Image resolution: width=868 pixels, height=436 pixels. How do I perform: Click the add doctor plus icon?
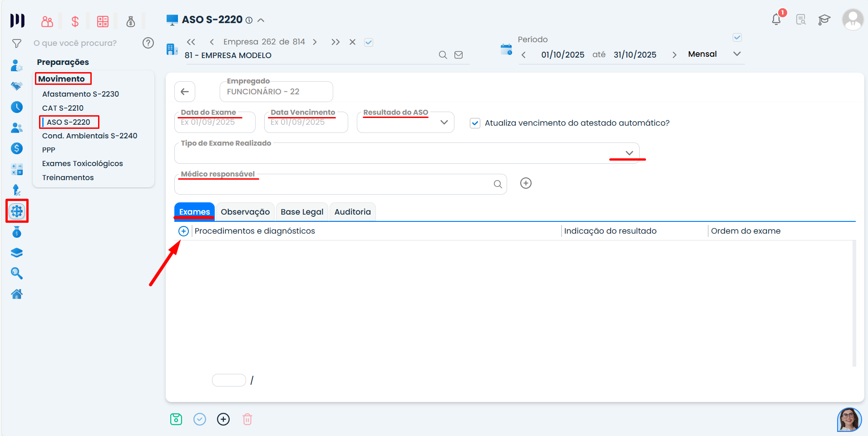coord(526,183)
